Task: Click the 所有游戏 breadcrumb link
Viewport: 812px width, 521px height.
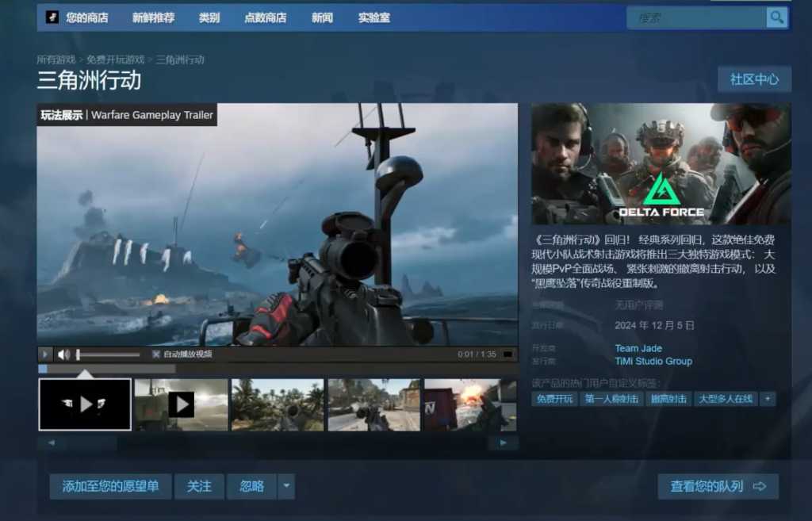Action: pos(56,59)
